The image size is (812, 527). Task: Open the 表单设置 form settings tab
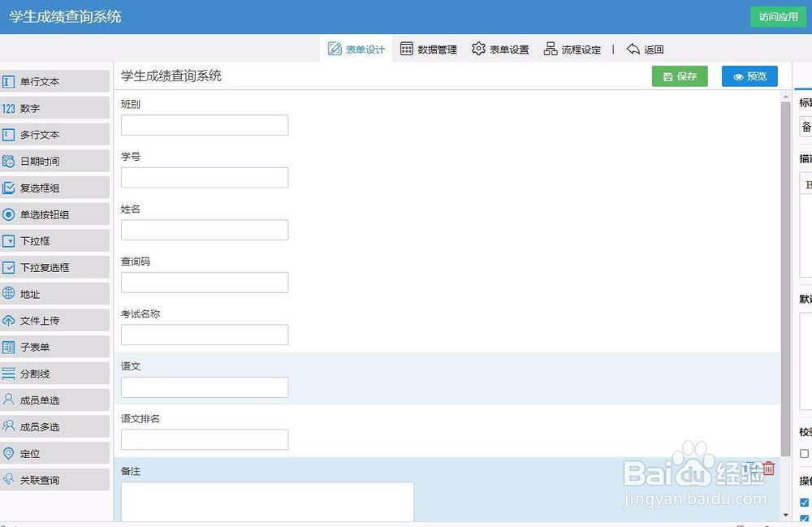pyautogui.click(x=500, y=50)
